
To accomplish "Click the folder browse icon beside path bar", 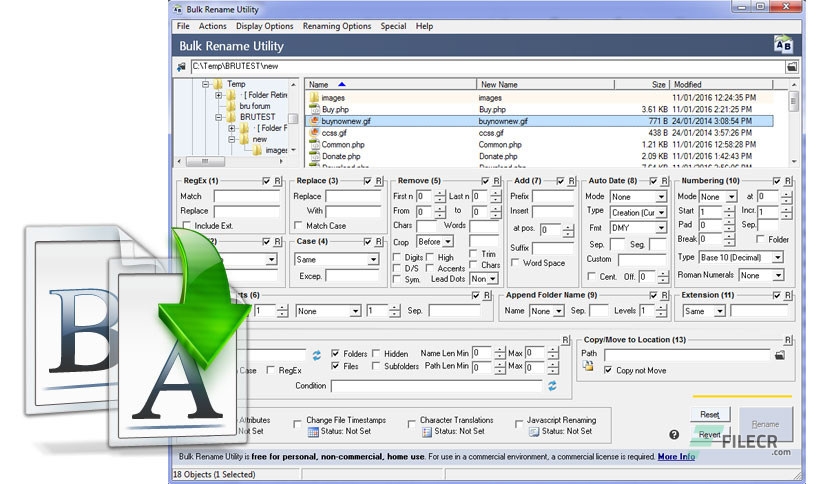I will pos(792,67).
